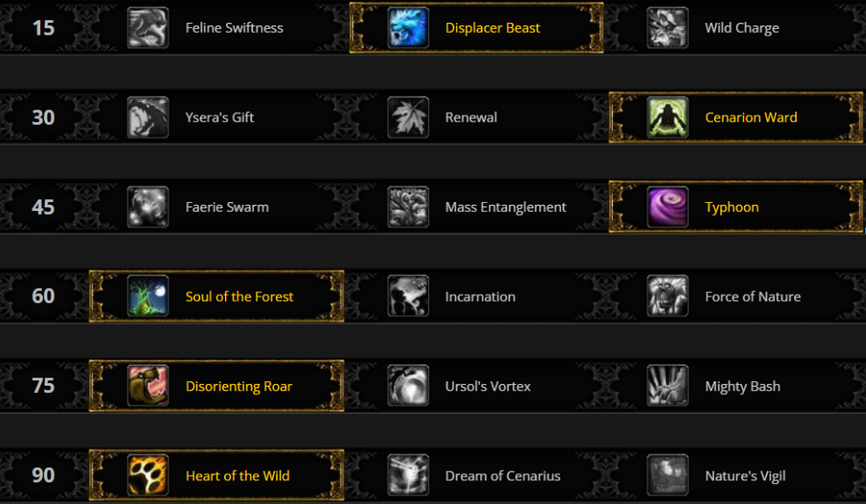Choose the Mass Entanglement talent label
Image resolution: width=866 pixels, height=504 pixels.
click(x=505, y=207)
